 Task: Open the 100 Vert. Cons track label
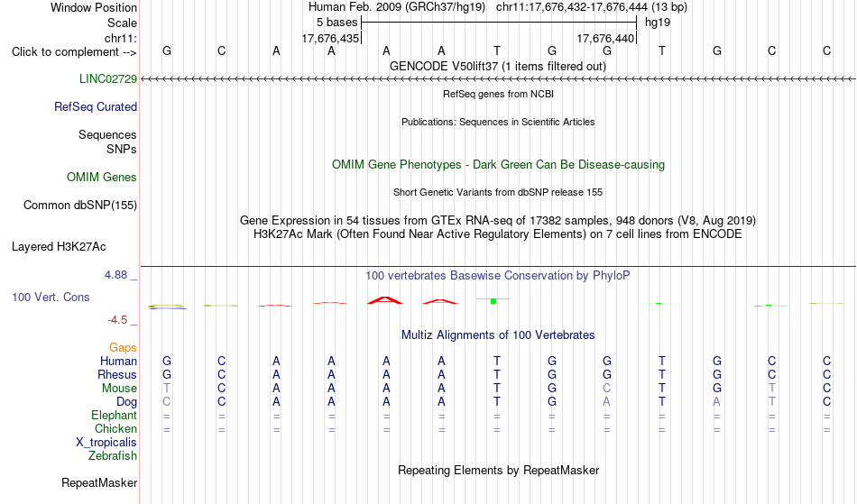(51, 298)
